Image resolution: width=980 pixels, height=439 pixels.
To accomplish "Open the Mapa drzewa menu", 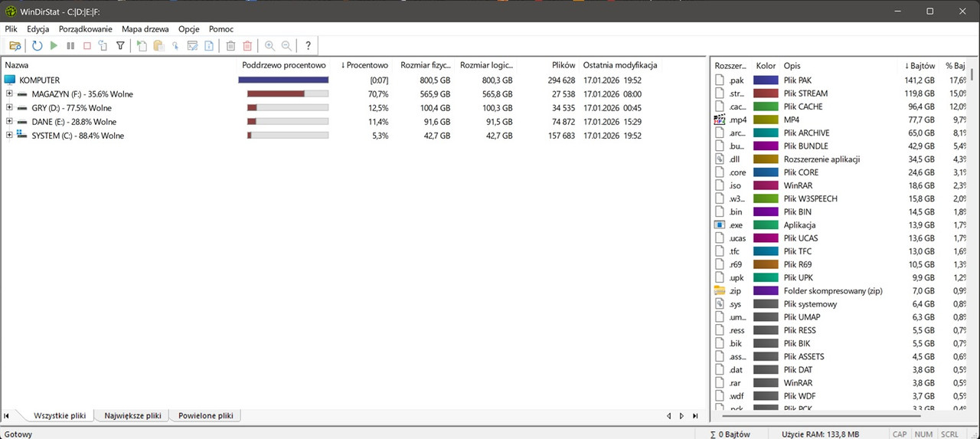I will [x=145, y=28].
